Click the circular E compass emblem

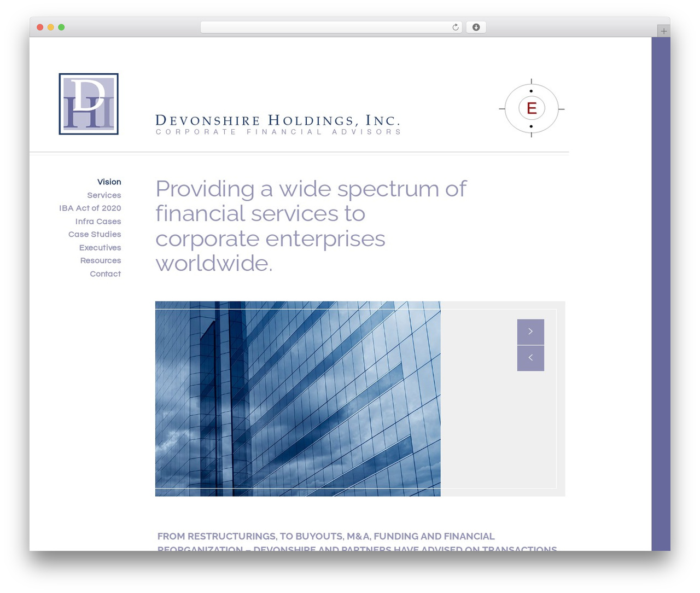coord(531,108)
